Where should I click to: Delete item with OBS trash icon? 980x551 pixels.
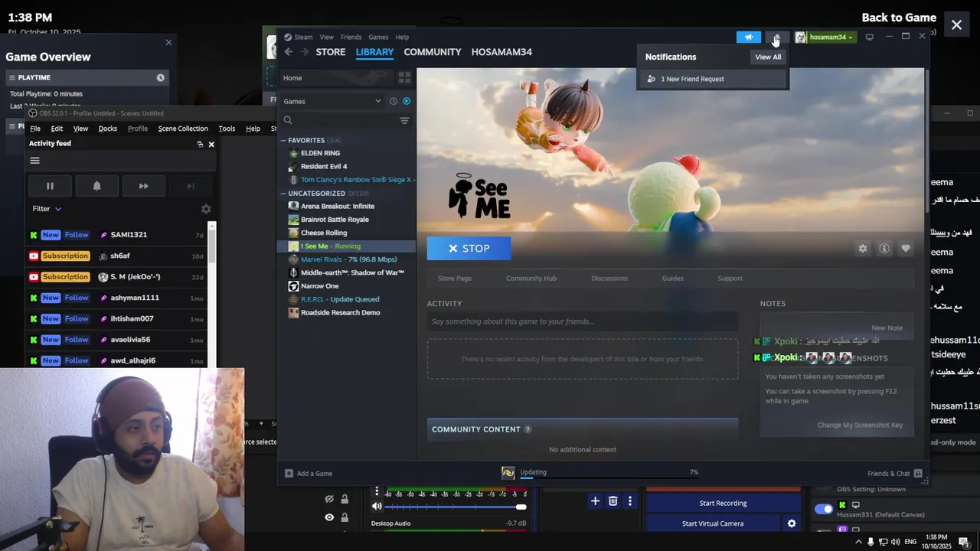[612, 501]
